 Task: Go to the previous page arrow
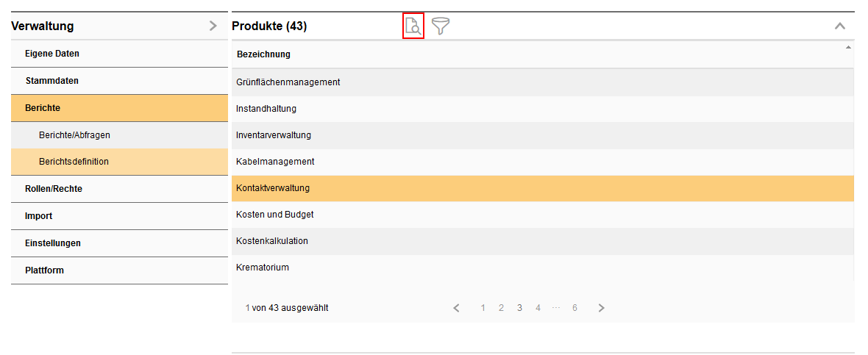pos(457,308)
